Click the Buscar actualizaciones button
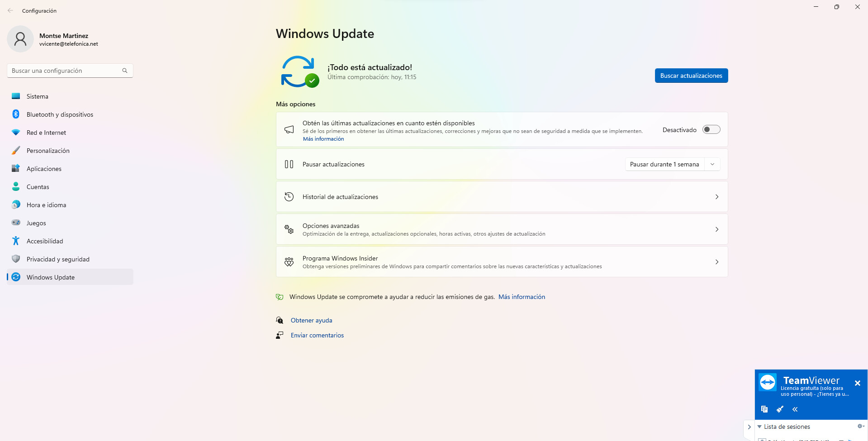Viewport: 868px width, 441px height. coord(691,76)
